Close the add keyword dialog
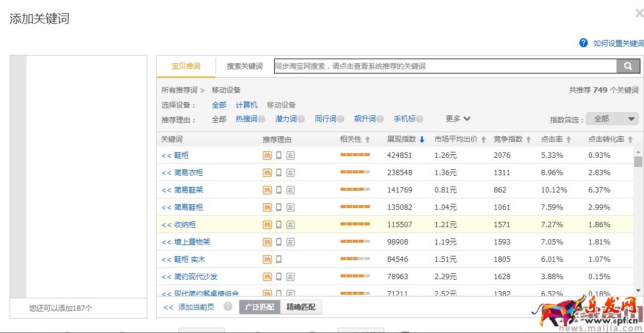 [x=639, y=14]
